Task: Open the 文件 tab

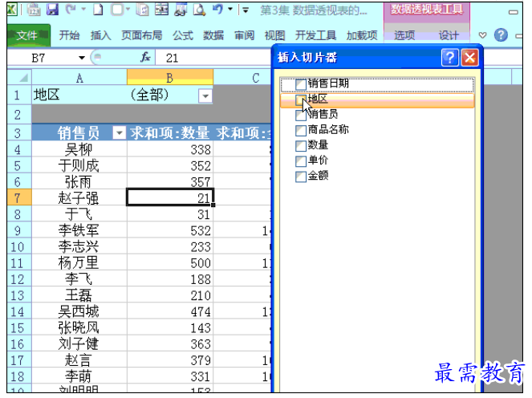Action: (x=29, y=35)
